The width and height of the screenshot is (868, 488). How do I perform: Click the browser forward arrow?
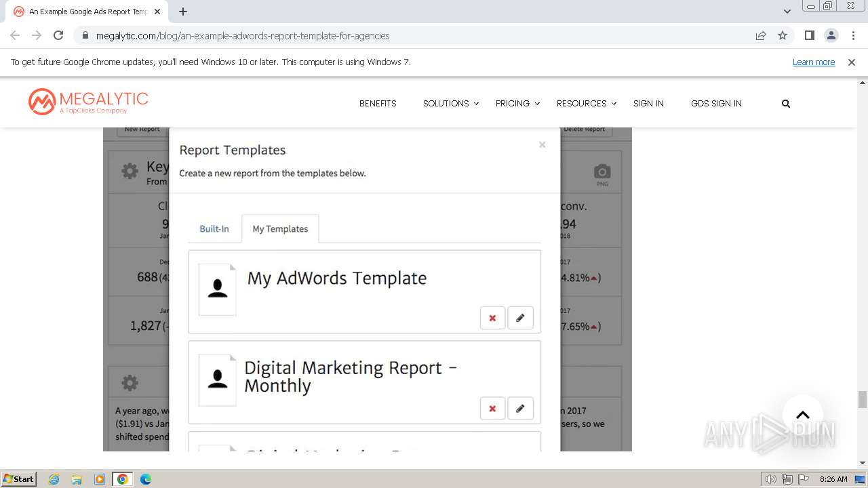[37, 35]
